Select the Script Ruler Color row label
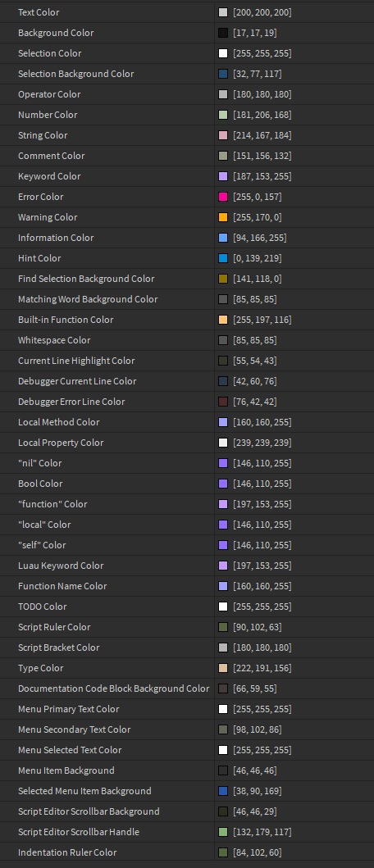Viewport: 374px width, 868px height. (54, 627)
